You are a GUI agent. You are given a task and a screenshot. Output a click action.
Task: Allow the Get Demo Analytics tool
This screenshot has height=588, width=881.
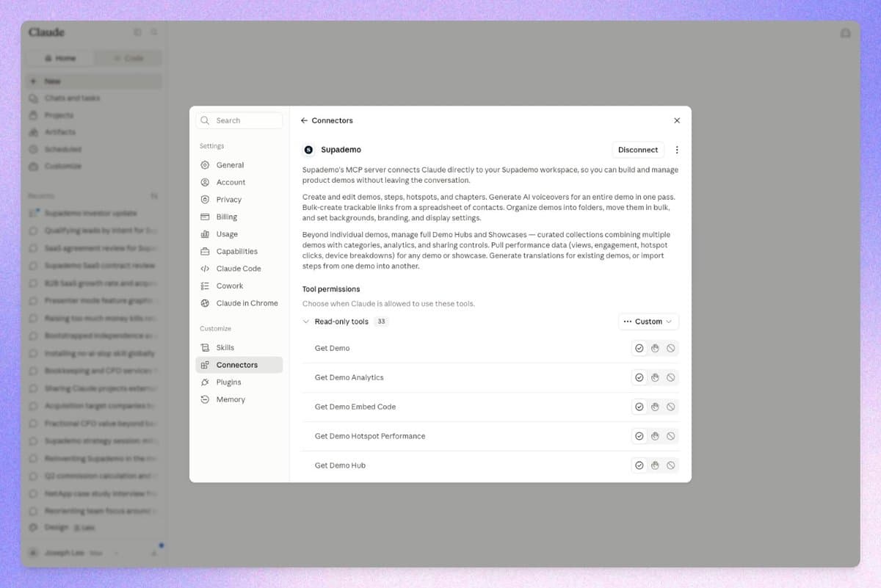click(x=639, y=377)
